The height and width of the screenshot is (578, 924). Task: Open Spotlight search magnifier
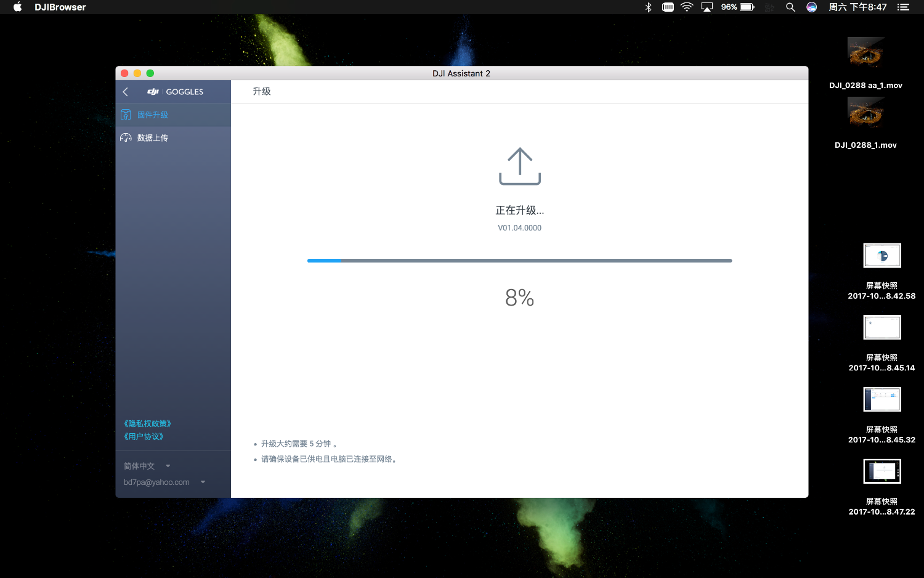point(790,7)
